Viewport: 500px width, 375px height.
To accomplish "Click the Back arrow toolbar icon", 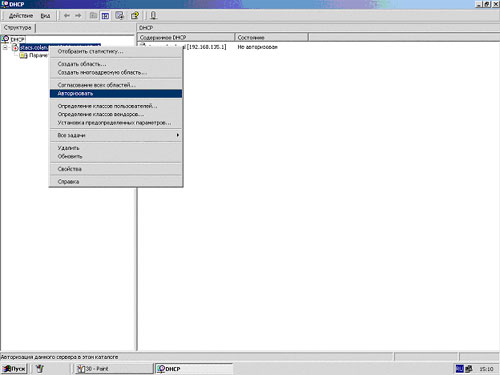I will coord(67,16).
